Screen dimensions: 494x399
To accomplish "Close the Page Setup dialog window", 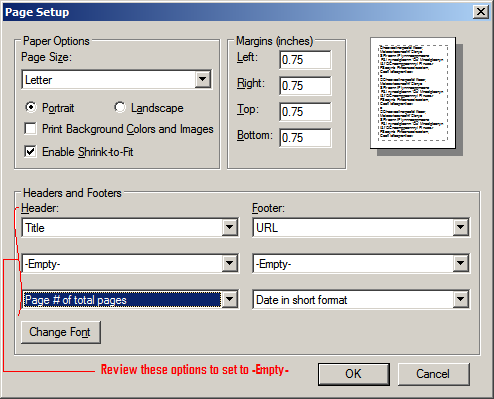I will (x=481, y=12).
